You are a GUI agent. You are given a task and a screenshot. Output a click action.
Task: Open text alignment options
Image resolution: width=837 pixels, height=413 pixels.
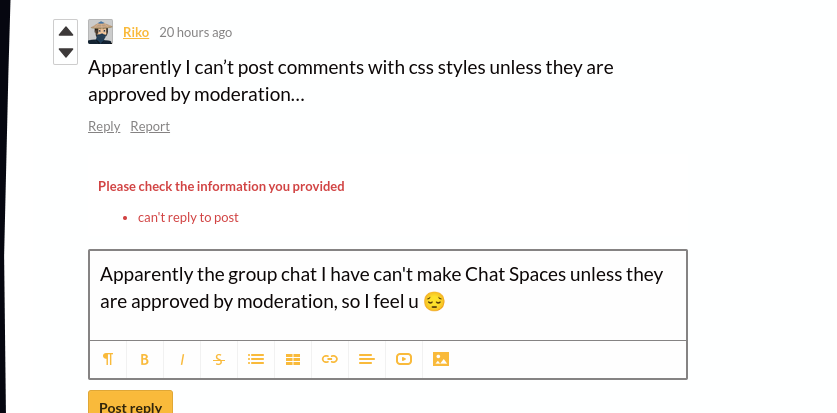point(366,359)
